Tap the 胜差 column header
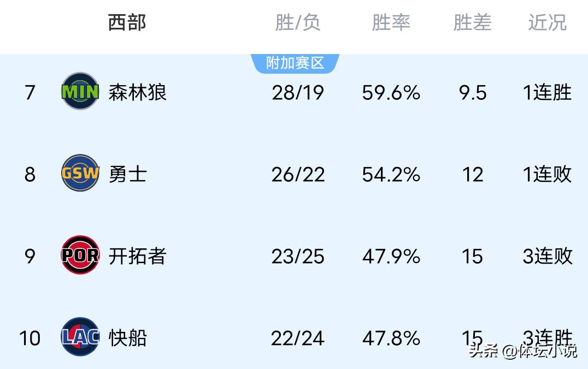Screen dimensions: 588x369 472,23
